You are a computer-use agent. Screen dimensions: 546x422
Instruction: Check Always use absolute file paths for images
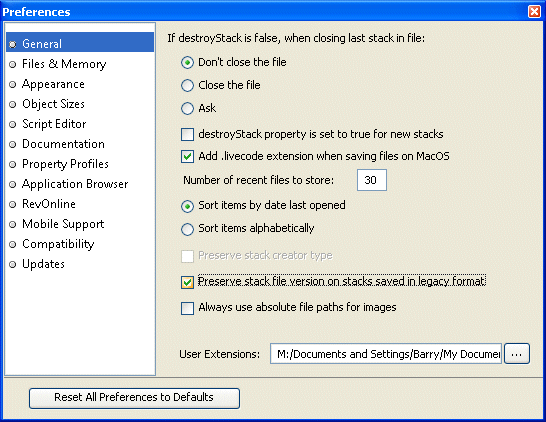pyautogui.click(x=187, y=308)
